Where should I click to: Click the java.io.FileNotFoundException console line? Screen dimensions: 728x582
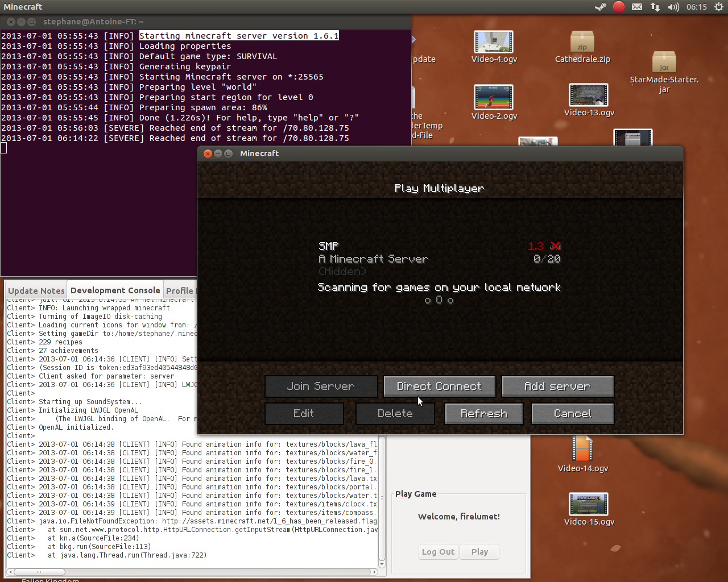coord(192,521)
